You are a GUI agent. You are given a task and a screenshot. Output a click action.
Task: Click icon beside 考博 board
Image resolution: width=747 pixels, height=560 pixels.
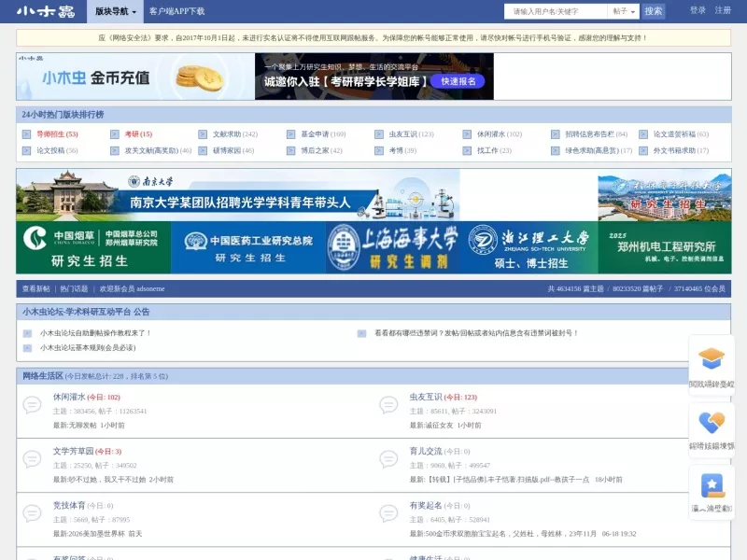tap(379, 151)
